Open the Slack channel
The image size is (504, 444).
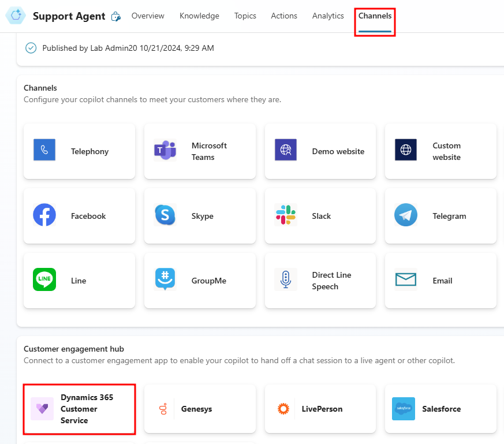[x=320, y=215]
